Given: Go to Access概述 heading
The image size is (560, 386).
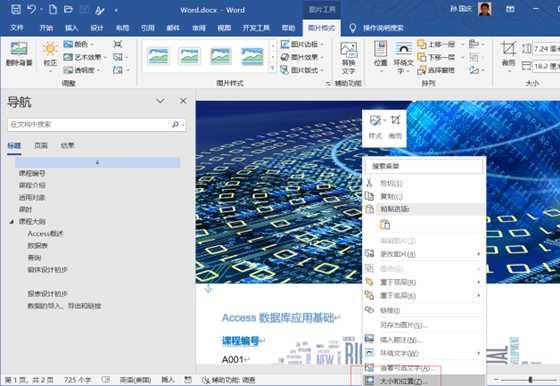Looking at the screenshot, I should [45, 234].
